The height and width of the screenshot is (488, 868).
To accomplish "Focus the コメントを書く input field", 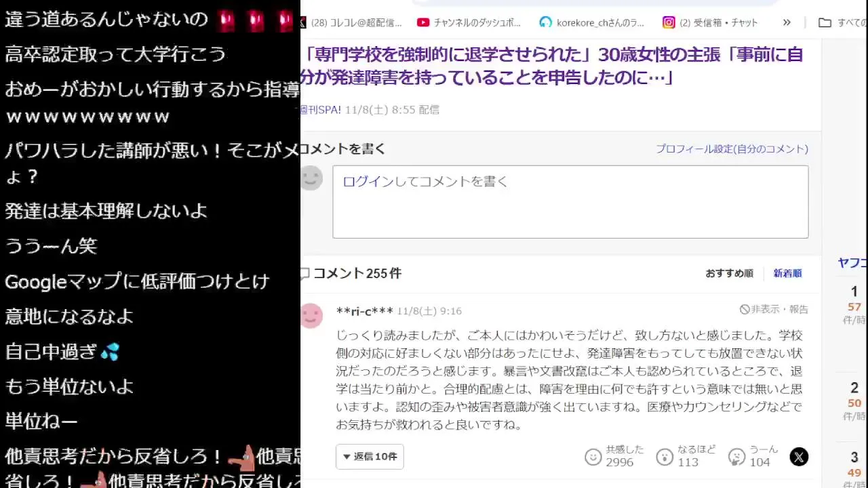I will [570, 202].
